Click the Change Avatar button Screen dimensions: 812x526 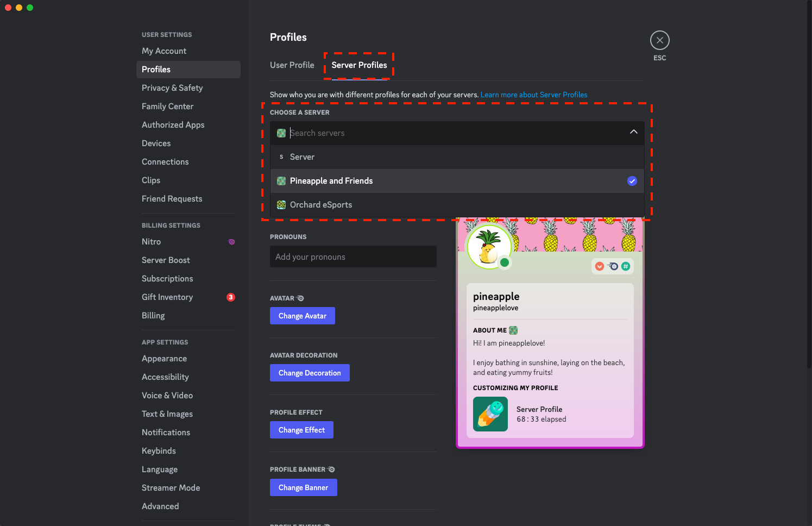click(x=303, y=316)
